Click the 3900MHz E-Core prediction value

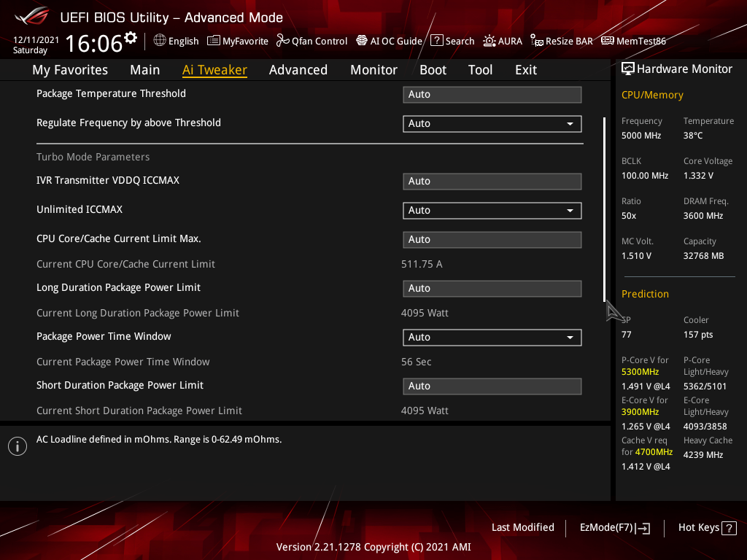point(640,412)
